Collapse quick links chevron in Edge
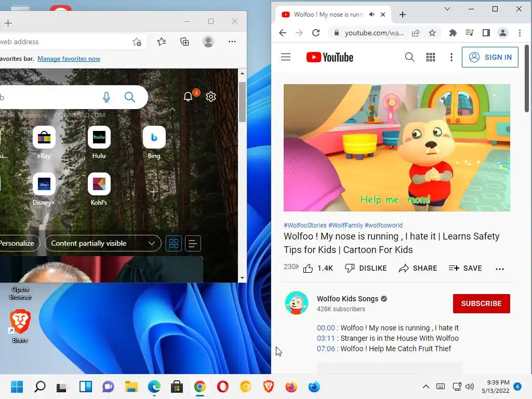This screenshot has width=532, height=399. point(172,110)
